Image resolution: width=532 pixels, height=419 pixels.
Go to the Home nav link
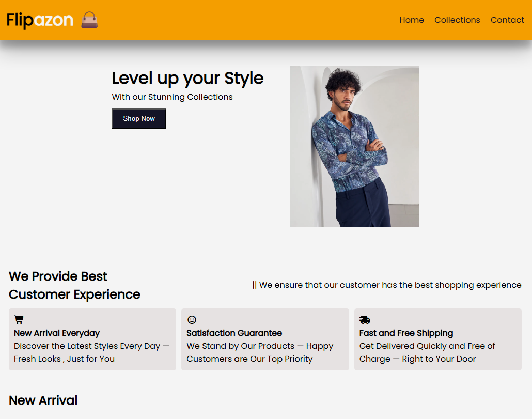(x=412, y=20)
